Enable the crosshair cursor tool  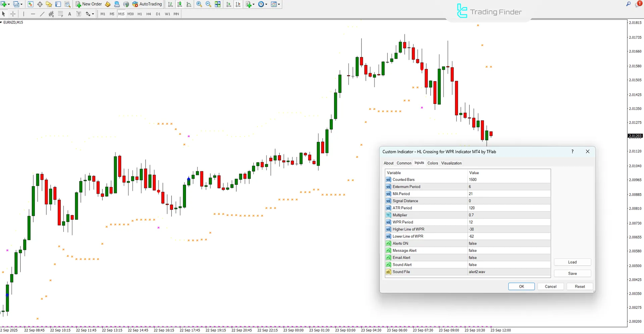point(13,14)
